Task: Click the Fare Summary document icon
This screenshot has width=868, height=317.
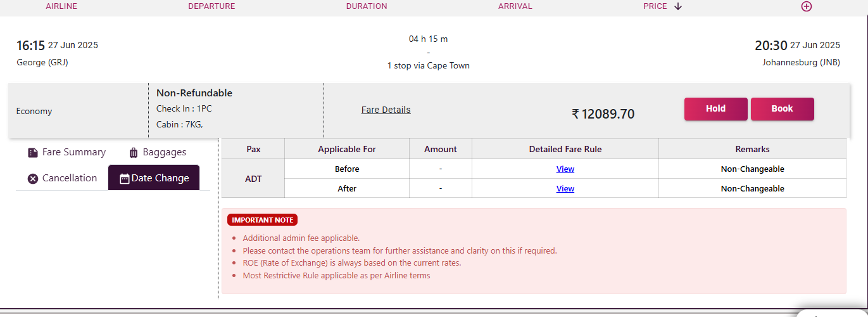Action: 33,153
